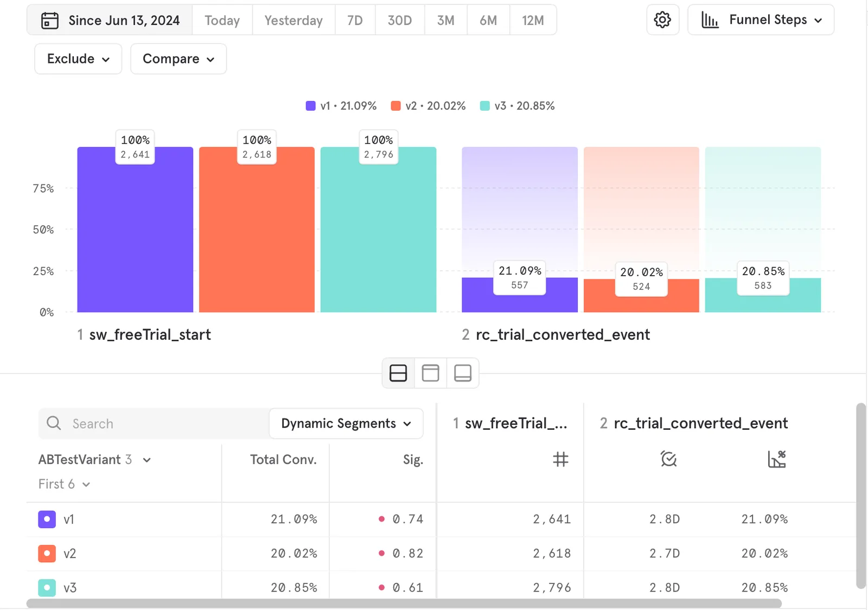This screenshot has height=610, width=868.
Task: Click the 20.85% 583 converted bar label
Action: [x=763, y=278]
